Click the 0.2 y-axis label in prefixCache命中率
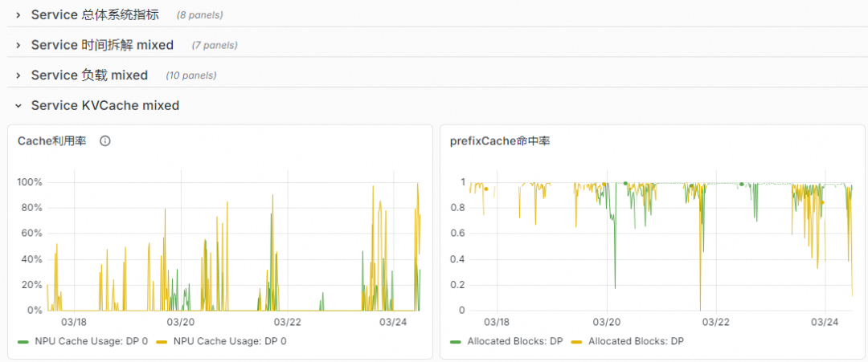Screen dimensions: 868x362 [x=457, y=285]
